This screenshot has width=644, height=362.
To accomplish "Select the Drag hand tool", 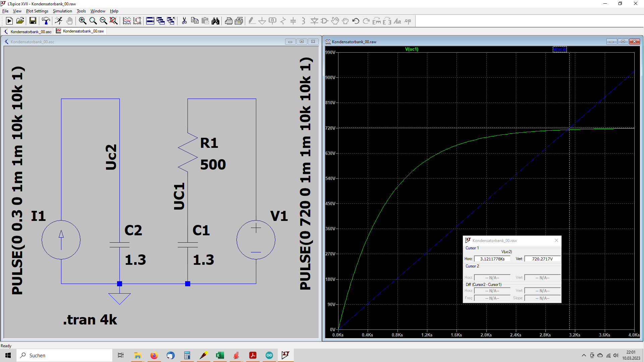I will 345,21.
